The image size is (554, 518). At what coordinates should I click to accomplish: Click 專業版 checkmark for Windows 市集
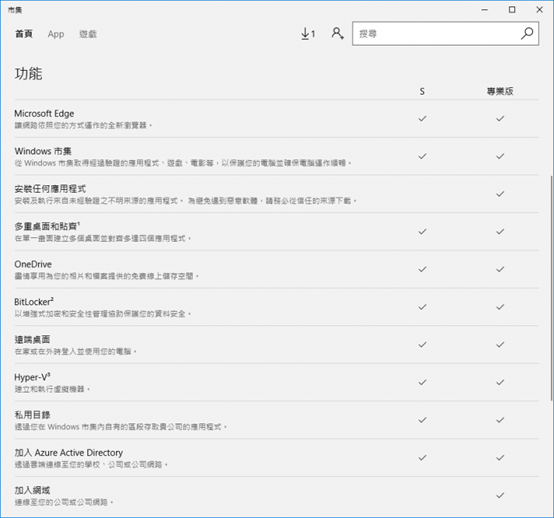(x=500, y=156)
